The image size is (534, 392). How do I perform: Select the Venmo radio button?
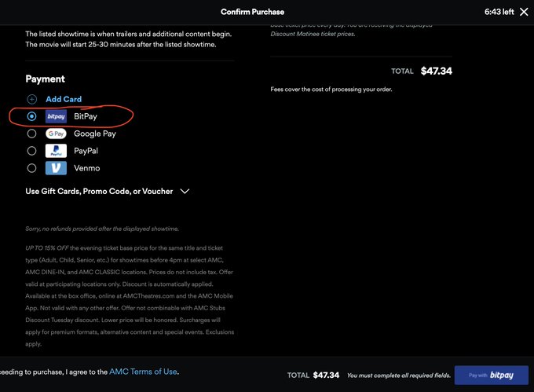(x=31, y=168)
